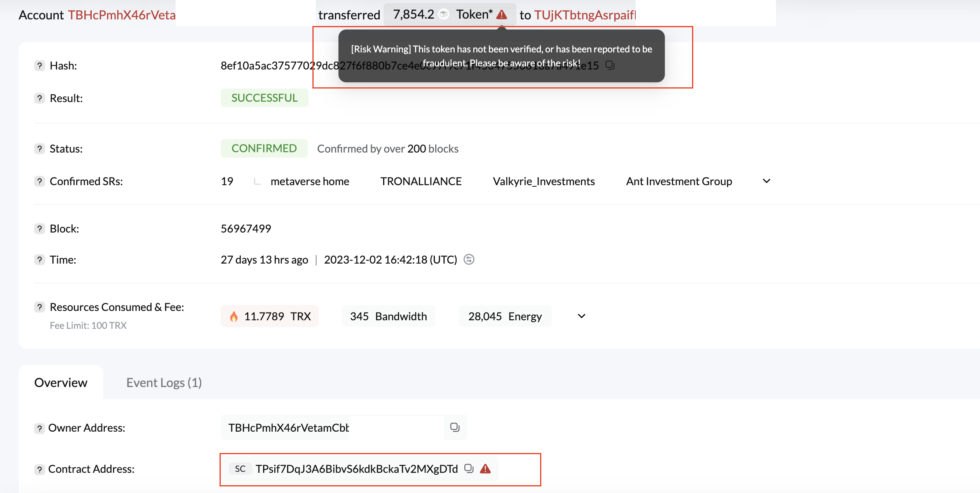Expand the Confirmed SRs list chevron
This screenshot has height=493, width=980.
click(766, 181)
